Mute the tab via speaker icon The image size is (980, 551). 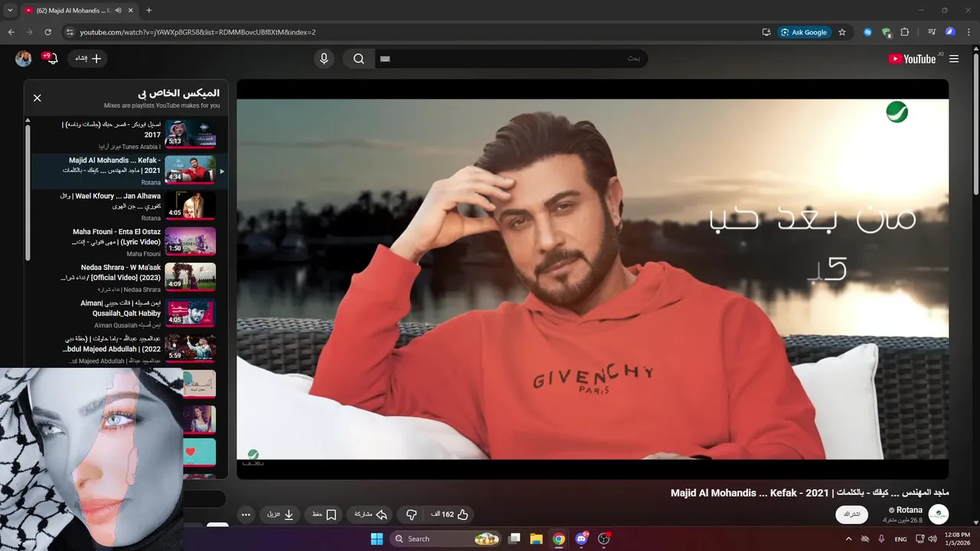click(118, 11)
